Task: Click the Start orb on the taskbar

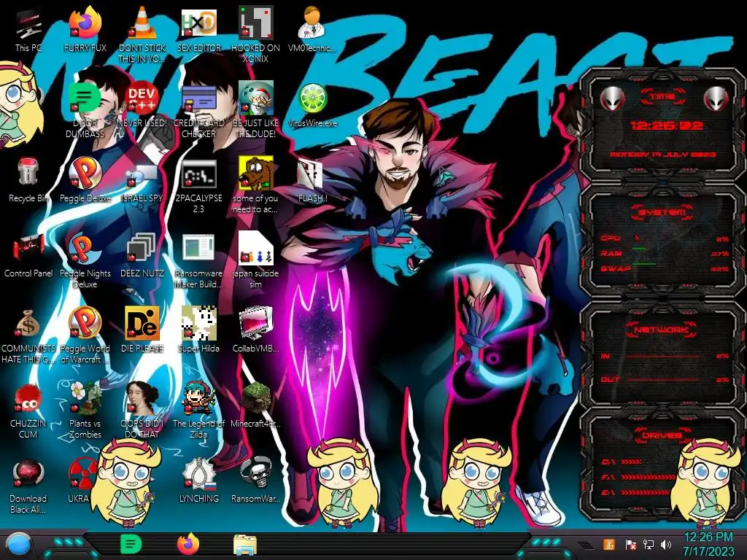Action: (19, 545)
